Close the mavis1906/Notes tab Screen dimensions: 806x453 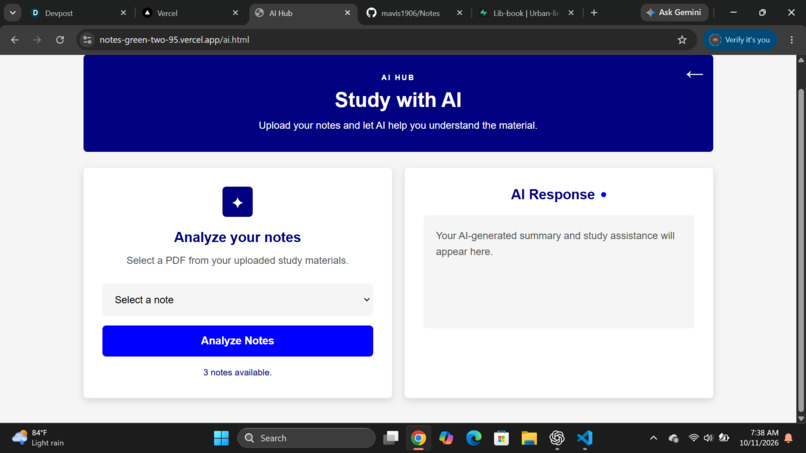coord(460,13)
